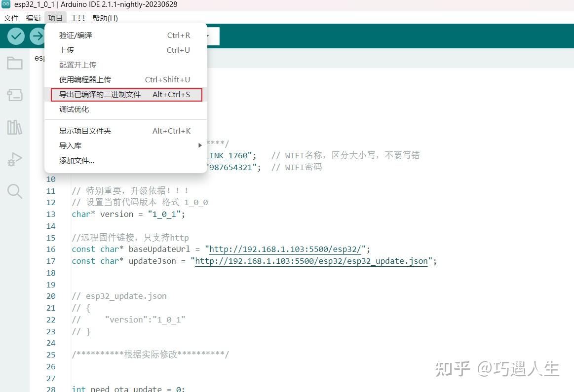Click the Arduino infinity logo in title bar
The image size is (574, 392).
(x=5, y=4)
